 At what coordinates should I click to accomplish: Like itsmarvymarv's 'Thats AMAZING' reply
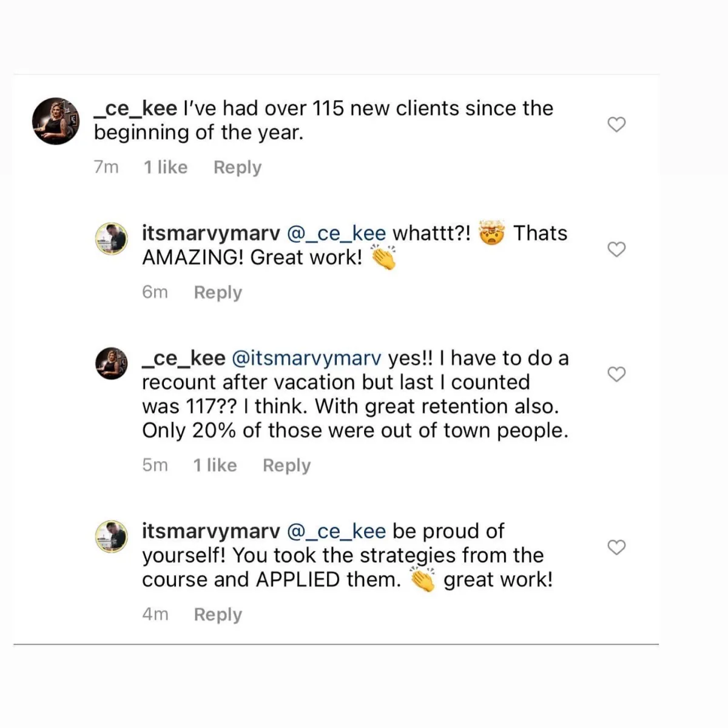coord(616,249)
